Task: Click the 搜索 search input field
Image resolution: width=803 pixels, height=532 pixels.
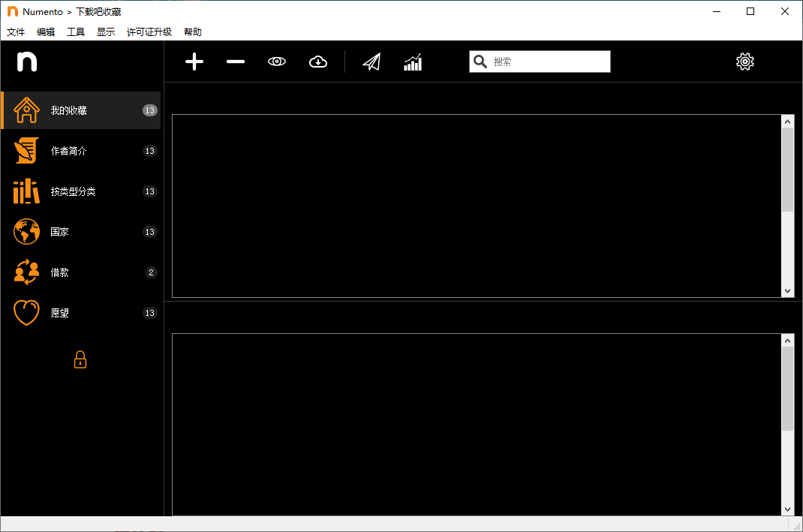Action: click(549, 62)
